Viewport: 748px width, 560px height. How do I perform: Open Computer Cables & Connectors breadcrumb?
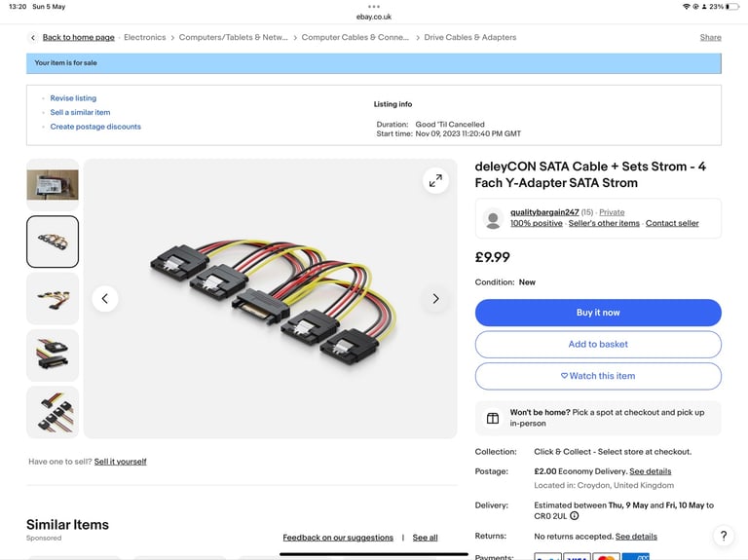355,37
